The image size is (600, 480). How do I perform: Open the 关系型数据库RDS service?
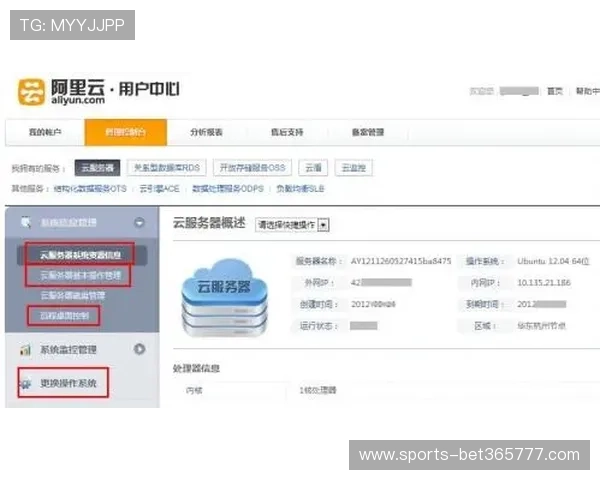pyautogui.click(x=166, y=168)
